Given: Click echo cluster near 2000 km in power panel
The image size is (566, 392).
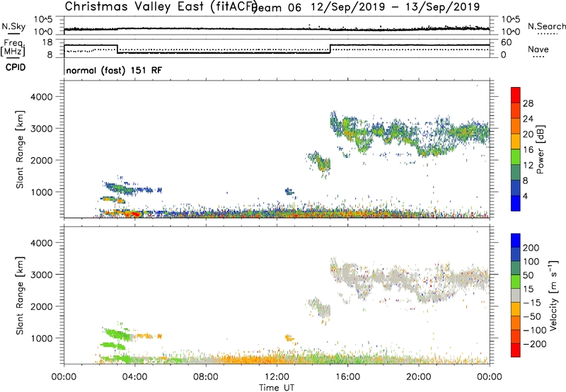Looking at the screenshot, I should [x=320, y=162].
